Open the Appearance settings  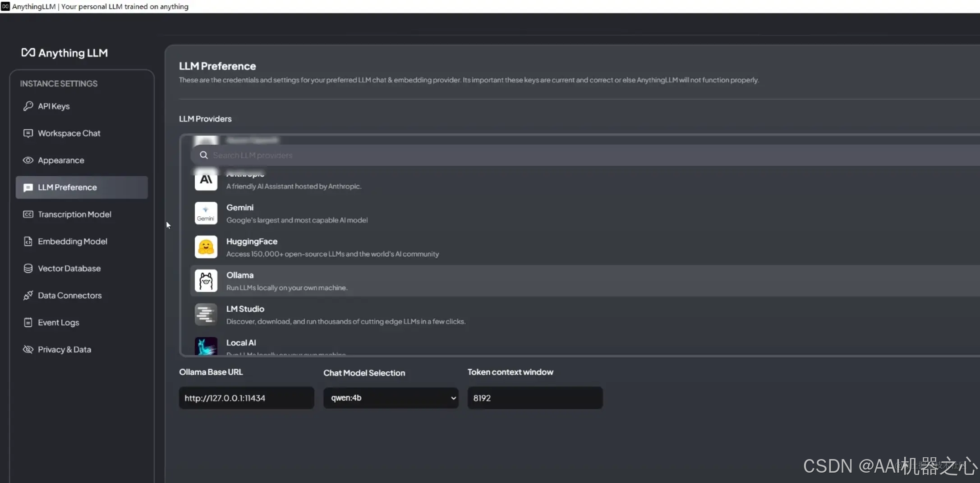click(x=82, y=160)
